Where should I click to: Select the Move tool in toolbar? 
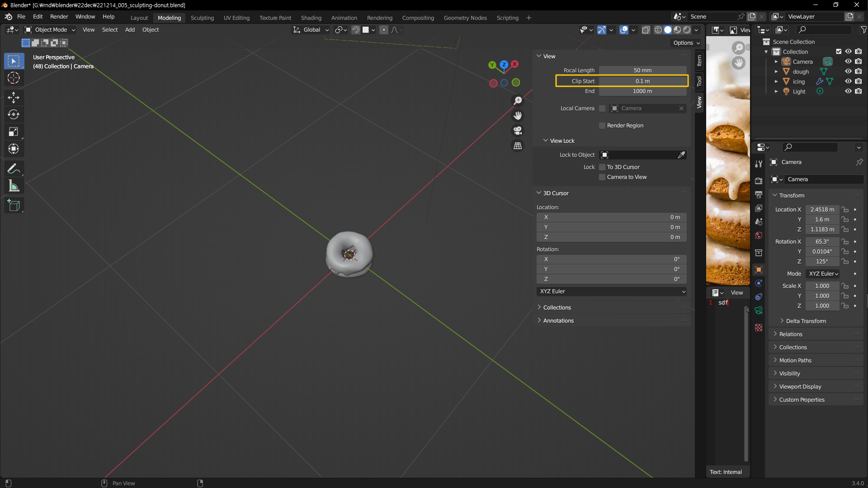pos(14,97)
